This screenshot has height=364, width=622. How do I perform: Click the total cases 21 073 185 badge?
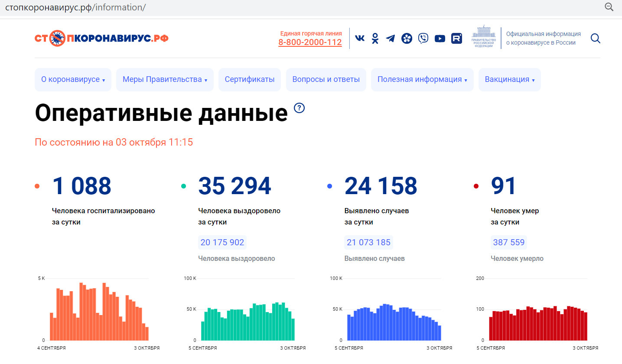(369, 242)
